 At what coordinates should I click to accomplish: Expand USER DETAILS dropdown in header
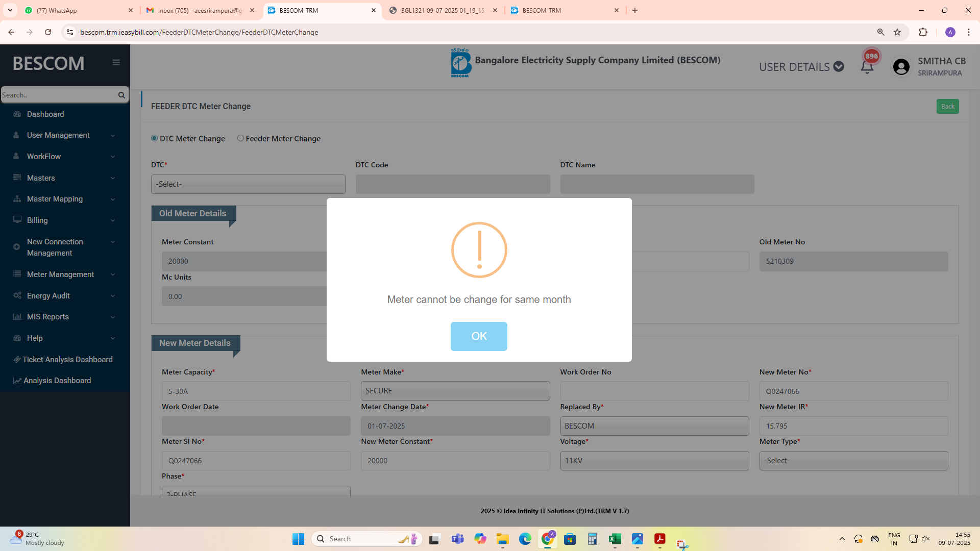click(x=801, y=67)
